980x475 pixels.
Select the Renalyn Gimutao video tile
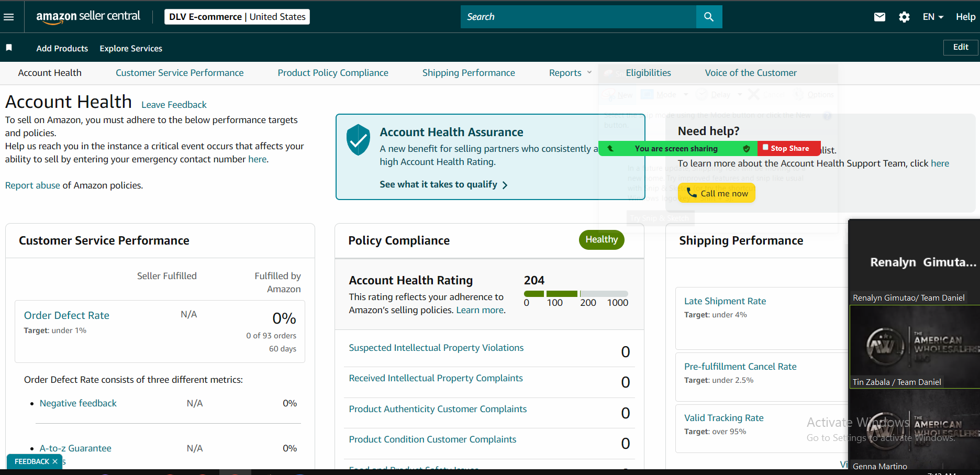click(x=914, y=262)
